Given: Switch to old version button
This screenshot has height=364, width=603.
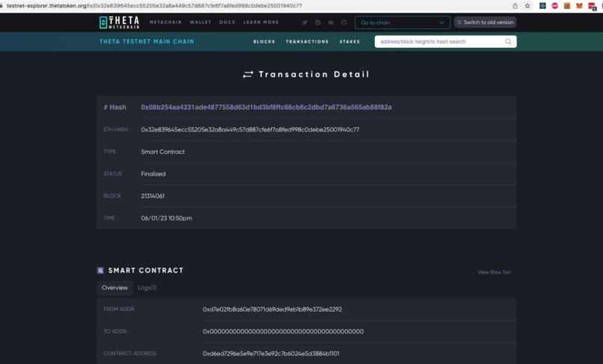Looking at the screenshot, I should coord(486,22).
